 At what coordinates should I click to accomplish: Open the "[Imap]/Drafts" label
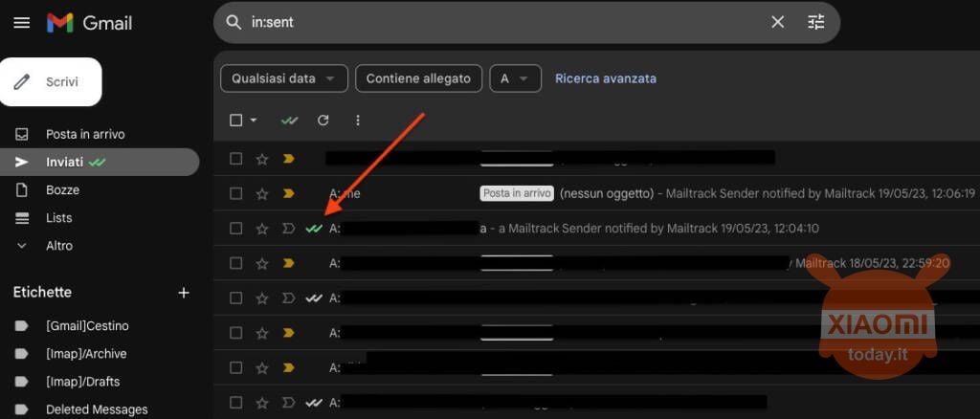click(82, 382)
